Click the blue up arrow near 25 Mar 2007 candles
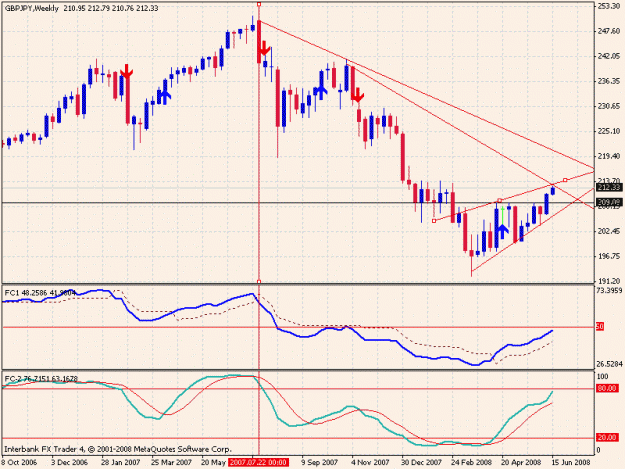This screenshot has height=469, width=625. [x=165, y=97]
